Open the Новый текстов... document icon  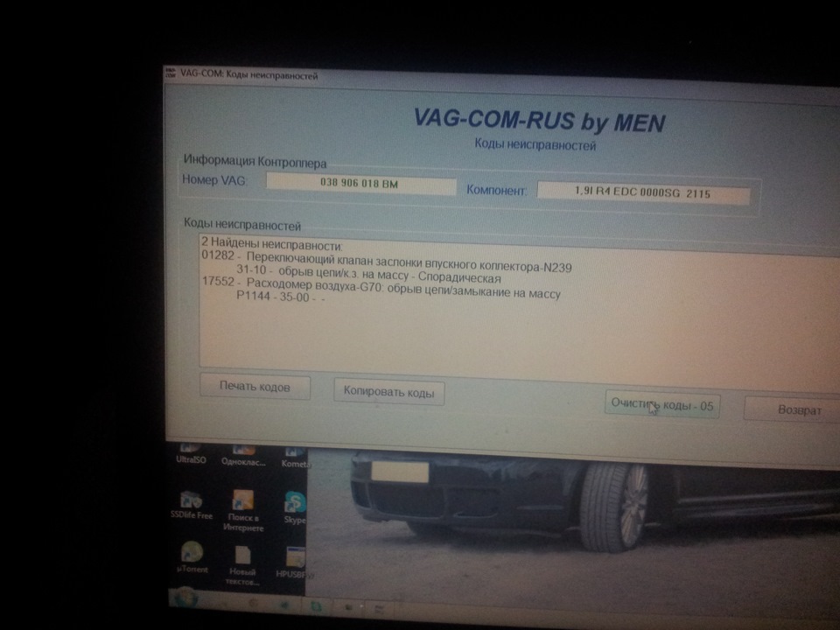click(242, 566)
